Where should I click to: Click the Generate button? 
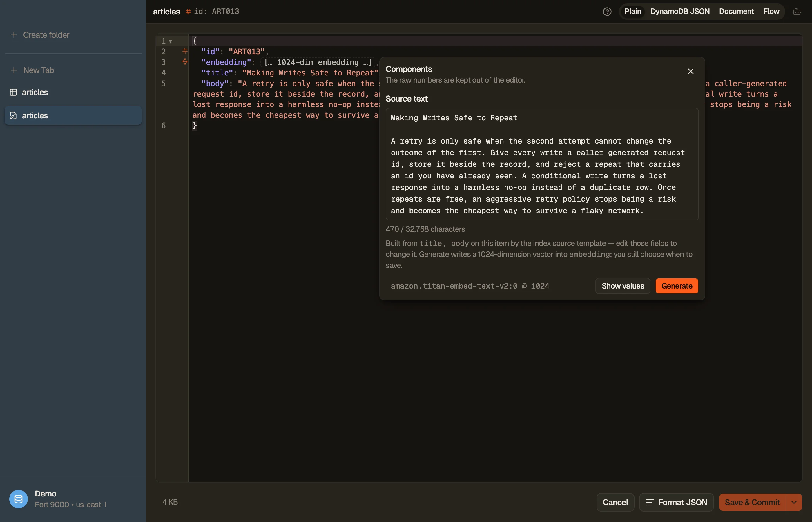tap(677, 286)
